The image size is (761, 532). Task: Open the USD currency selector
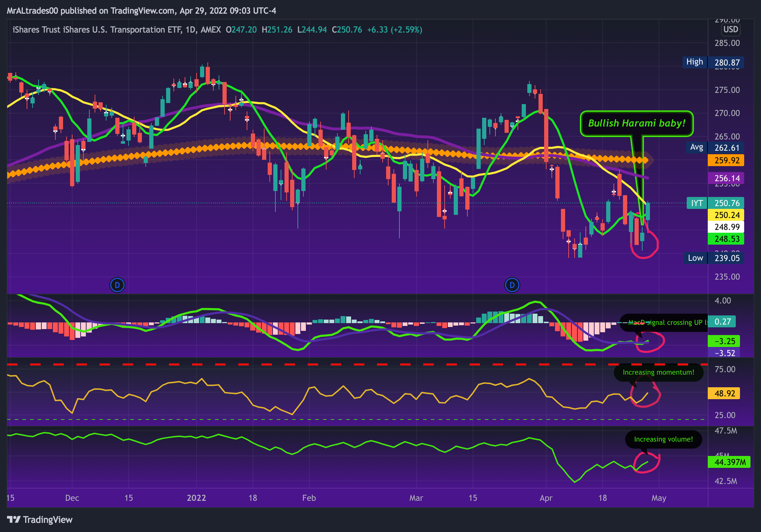tap(731, 29)
